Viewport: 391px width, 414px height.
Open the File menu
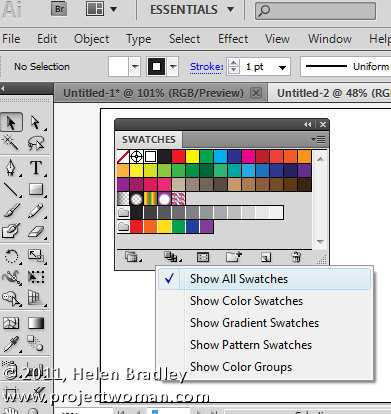(11, 39)
